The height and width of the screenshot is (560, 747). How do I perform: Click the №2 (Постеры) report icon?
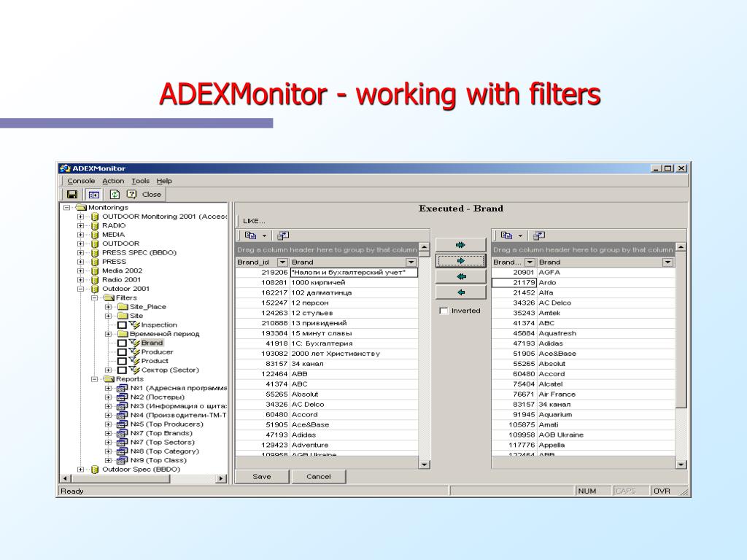click(x=123, y=397)
